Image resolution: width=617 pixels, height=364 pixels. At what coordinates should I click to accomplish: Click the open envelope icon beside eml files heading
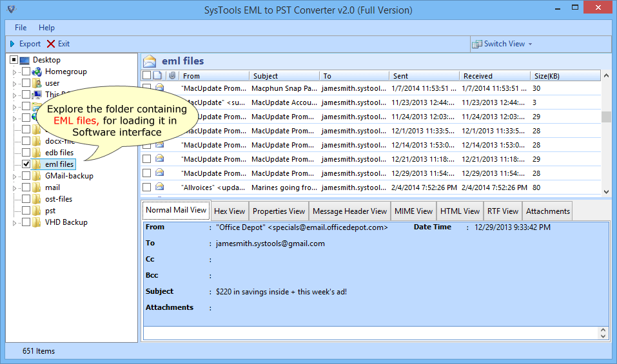click(150, 61)
